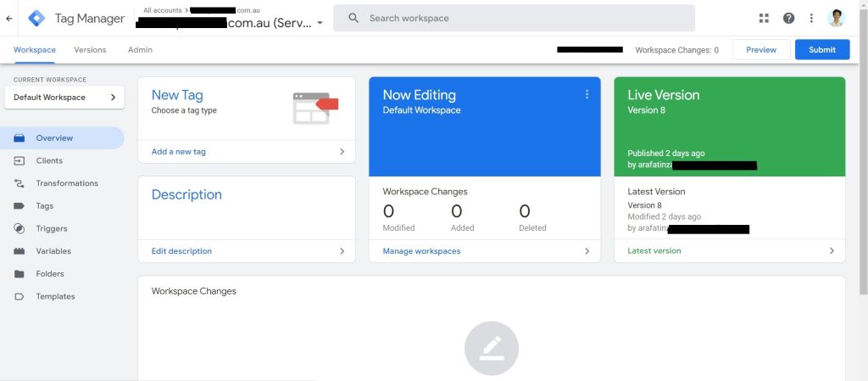Open the Google apps grid

tap(764, 19)
